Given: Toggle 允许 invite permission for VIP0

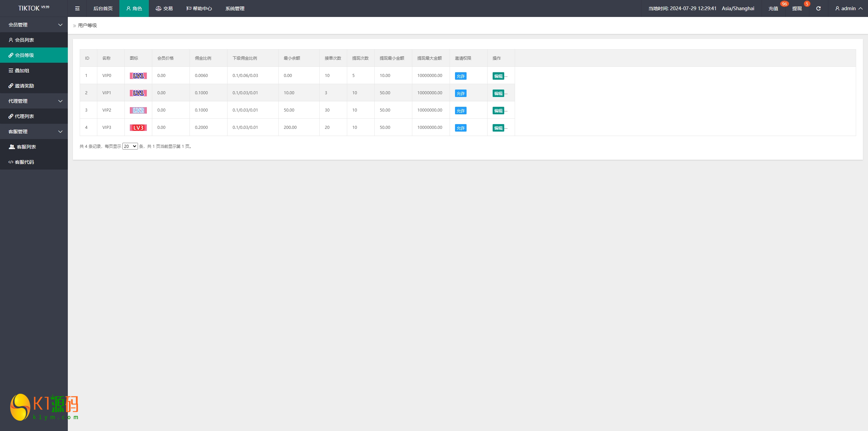Looking at the screenshot, I should pyautogui.click(x=460, y=76).
